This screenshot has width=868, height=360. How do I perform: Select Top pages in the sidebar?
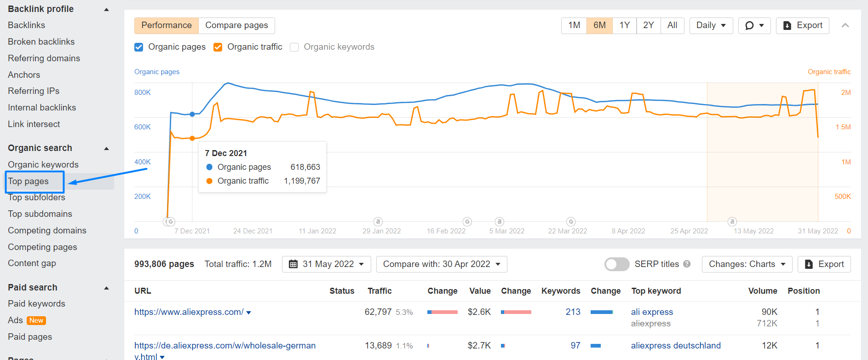tap(28, 181)
